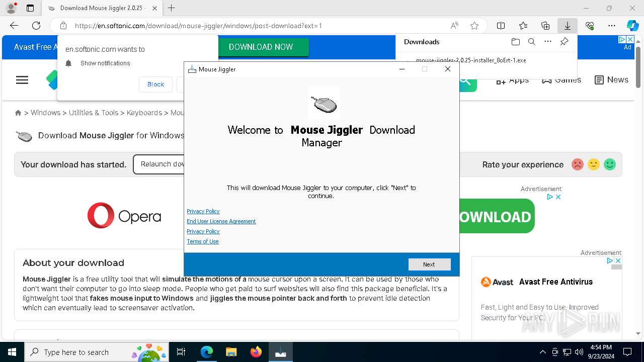Click Next in Mouse Jiggler installer
644x362 pixels.
pyautogui.click(x=429, y=264)
